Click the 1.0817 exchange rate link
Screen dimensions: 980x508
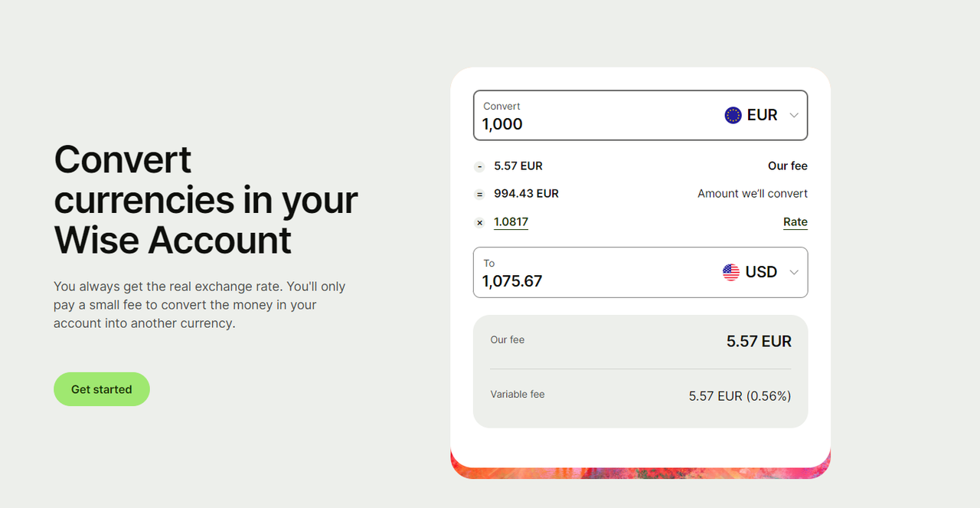(511, 222)
